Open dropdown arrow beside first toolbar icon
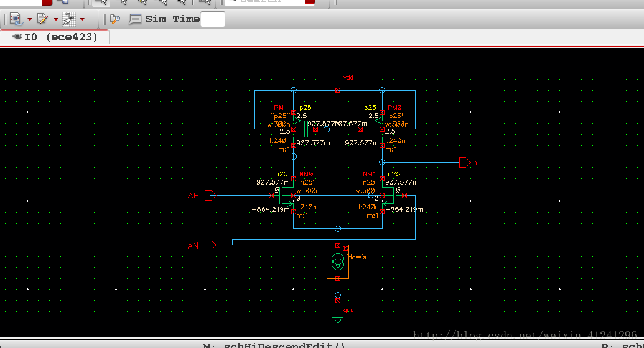This screenshot has width=644, height=348. pos(29,19)
